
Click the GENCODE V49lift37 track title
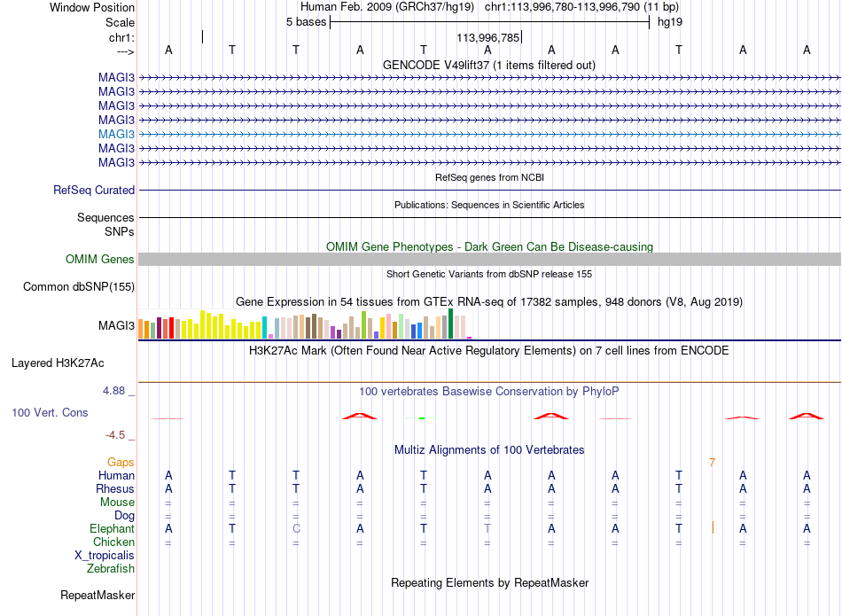click(489, 65)
